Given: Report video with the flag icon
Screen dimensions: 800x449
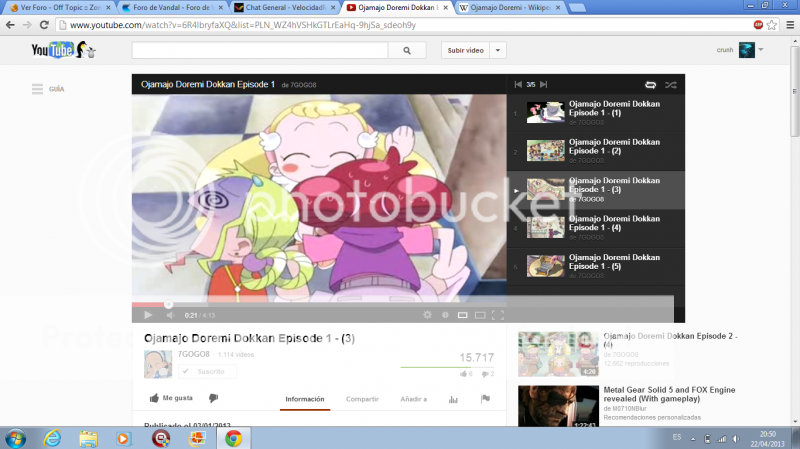Looking at the screenshot, I should pos(485,398).
